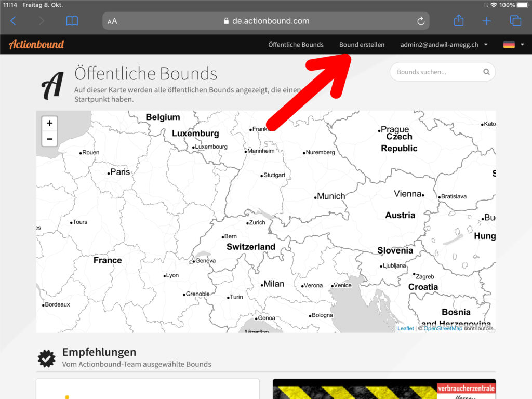532x399 pixels.
Task: Click the Actionbound logo
Action: tap(36, 45)
